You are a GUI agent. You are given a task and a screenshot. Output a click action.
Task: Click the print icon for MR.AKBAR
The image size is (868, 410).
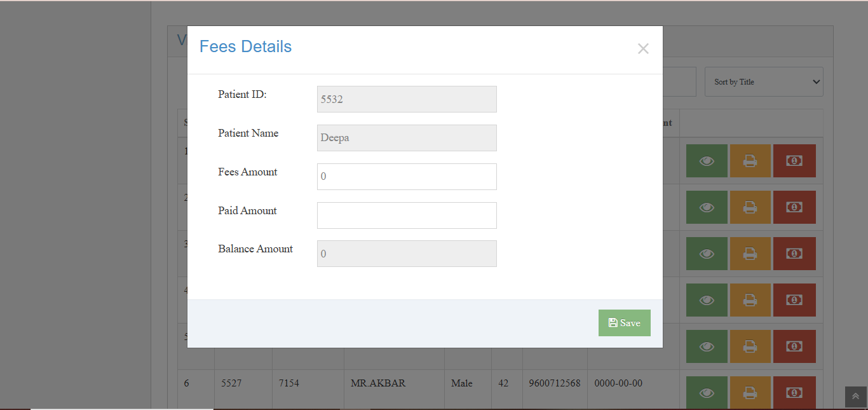(x=750, y=393)
